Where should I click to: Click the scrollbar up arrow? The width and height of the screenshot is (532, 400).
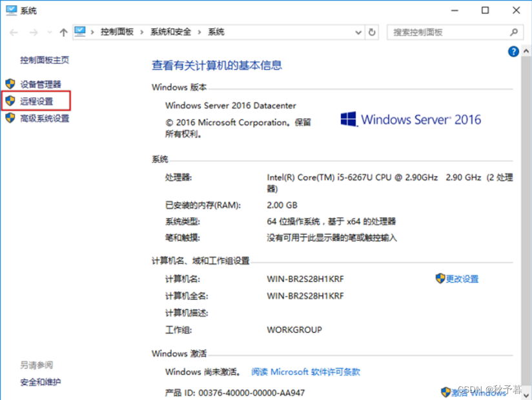click(526, 51)
